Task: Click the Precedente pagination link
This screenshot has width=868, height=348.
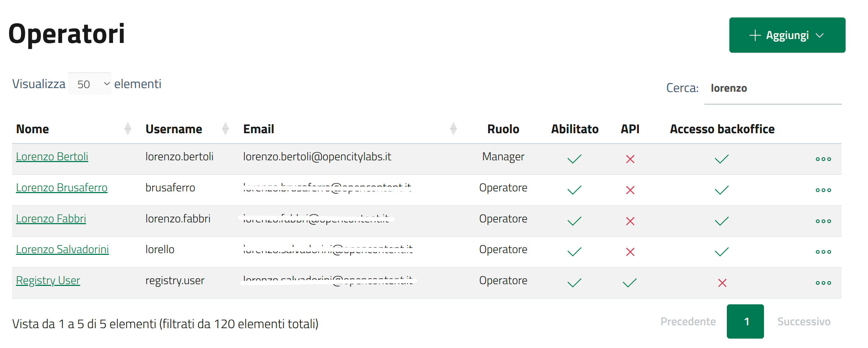Action: point(688,322)
